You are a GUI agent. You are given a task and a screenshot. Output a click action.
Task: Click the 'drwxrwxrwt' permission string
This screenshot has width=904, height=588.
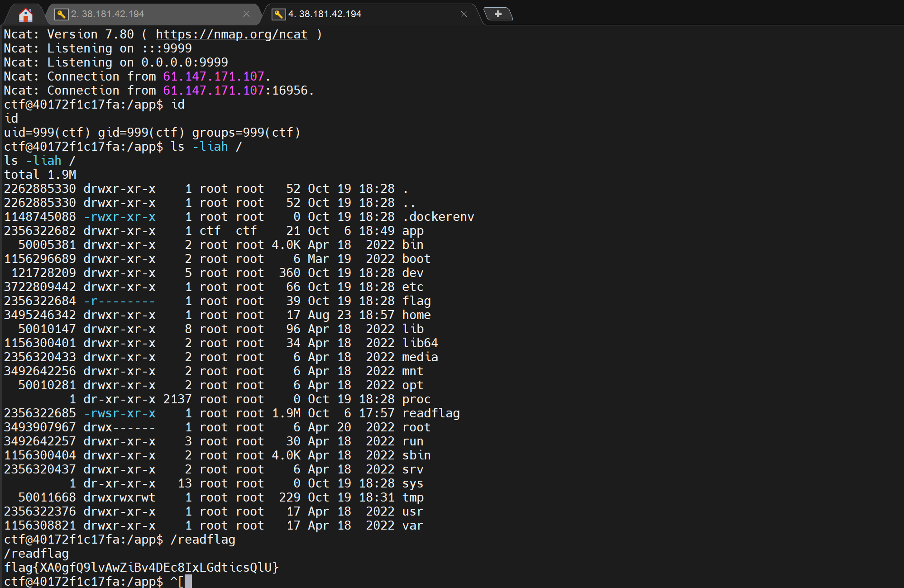[120, 497]
